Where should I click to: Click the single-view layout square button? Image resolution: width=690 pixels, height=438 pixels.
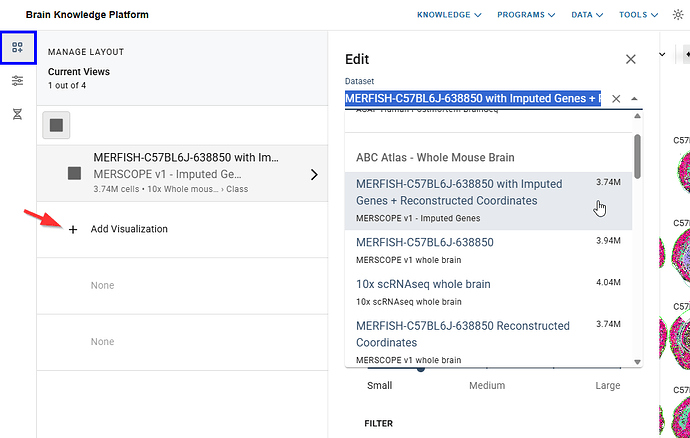[57, 125]
